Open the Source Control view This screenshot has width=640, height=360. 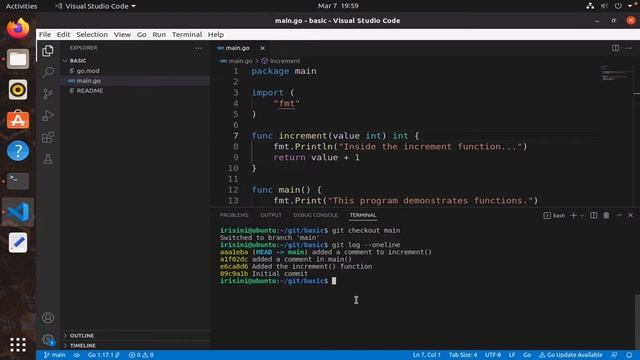pyautogui.click(x=48, y=94)
